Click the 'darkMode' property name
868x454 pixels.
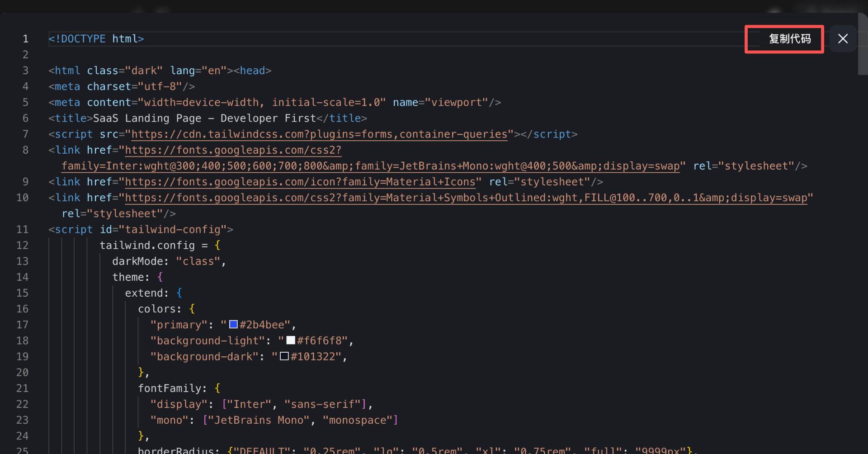137,261
